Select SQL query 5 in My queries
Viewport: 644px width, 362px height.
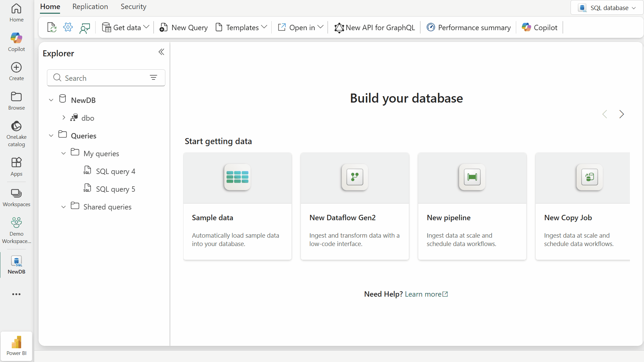pyautogui.click(x=115, y=189)
